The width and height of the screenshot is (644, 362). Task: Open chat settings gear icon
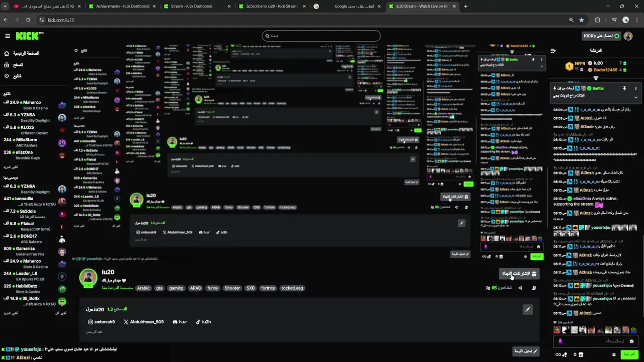[x=614, y=354]
